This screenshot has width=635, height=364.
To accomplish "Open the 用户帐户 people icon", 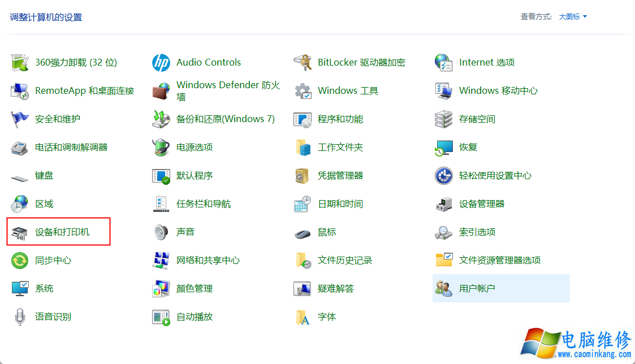I will coord(443,289).
